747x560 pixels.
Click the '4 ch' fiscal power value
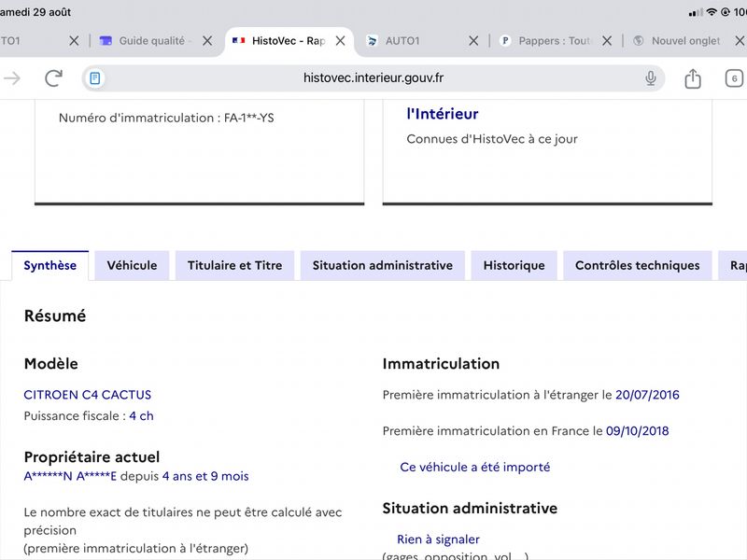click(142, 415)
